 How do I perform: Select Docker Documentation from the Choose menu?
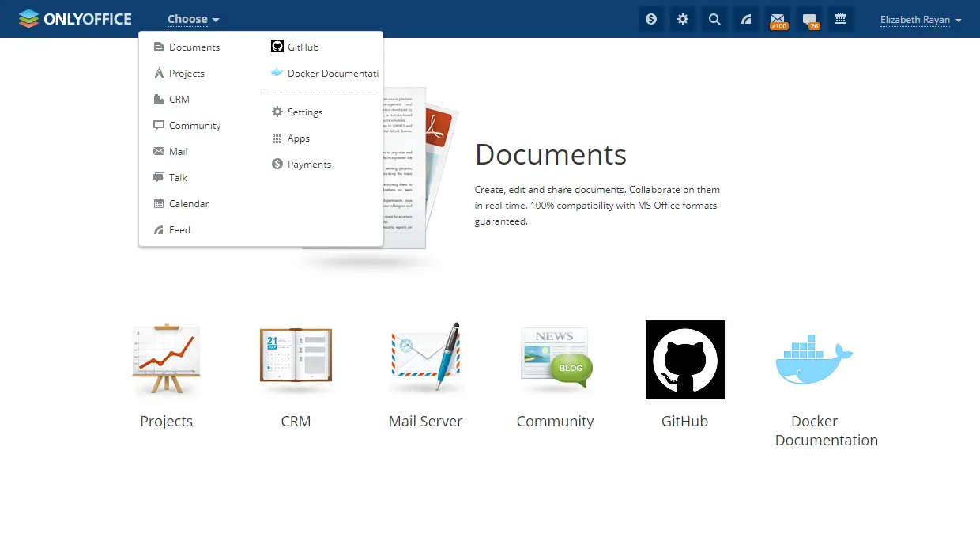click(x=325, y=74)
